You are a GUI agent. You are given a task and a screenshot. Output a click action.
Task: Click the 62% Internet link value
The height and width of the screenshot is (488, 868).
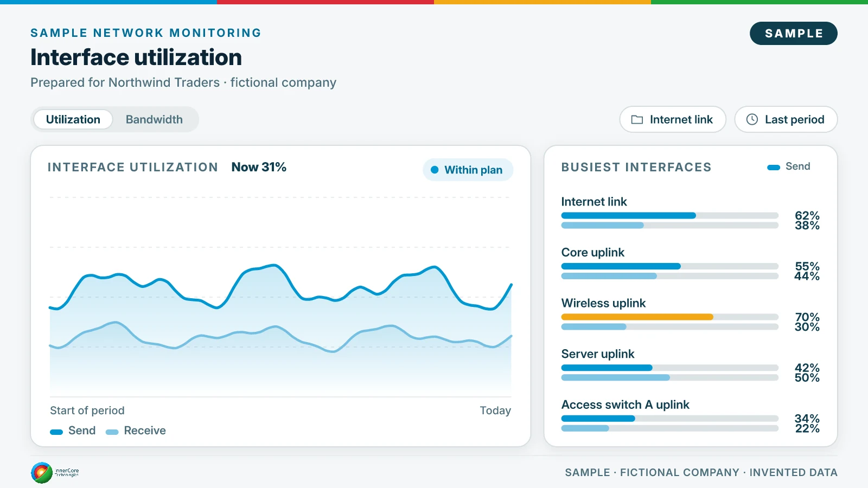point(807,216)
